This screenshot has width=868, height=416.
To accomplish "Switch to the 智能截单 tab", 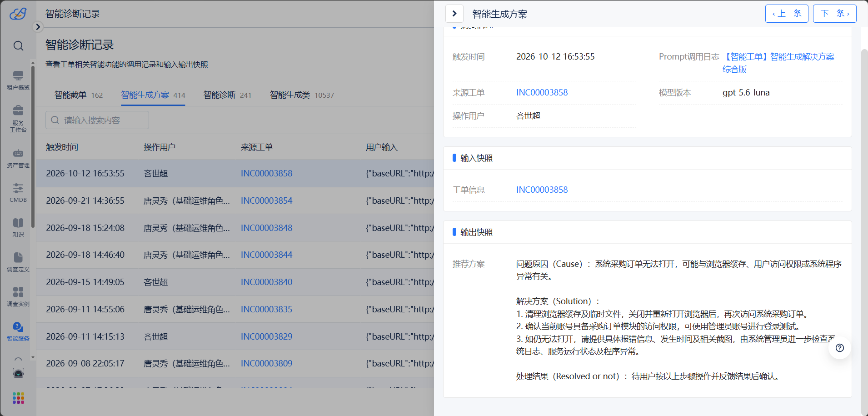I will [x=79, y=95].
